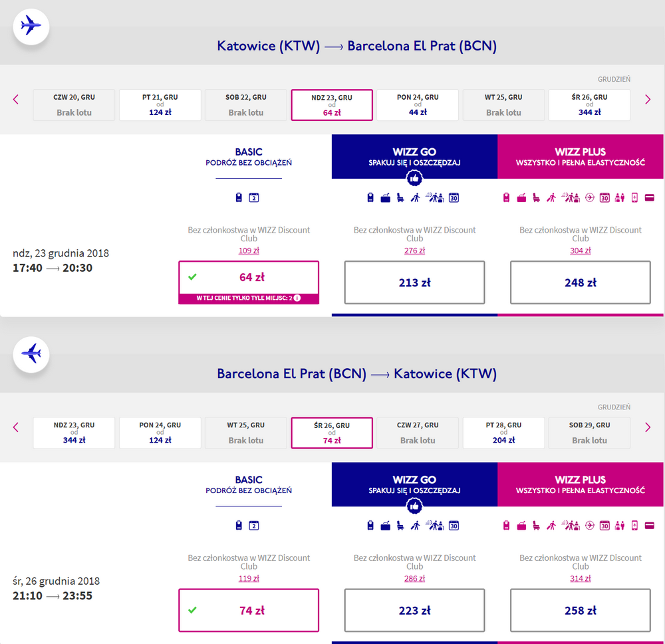Screen dimensions: 665x644
Task: Click outbound WIZZ GO seat selection icon
Action: [x=400, y=197]
